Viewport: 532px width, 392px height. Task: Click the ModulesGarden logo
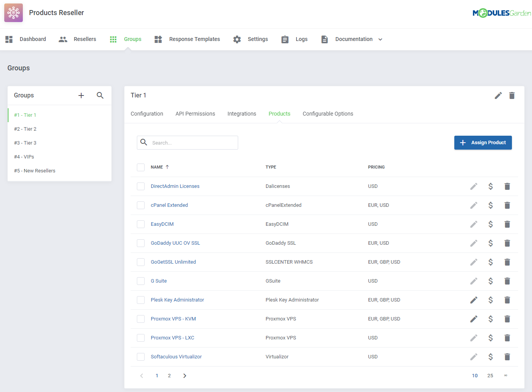[501, 12]
